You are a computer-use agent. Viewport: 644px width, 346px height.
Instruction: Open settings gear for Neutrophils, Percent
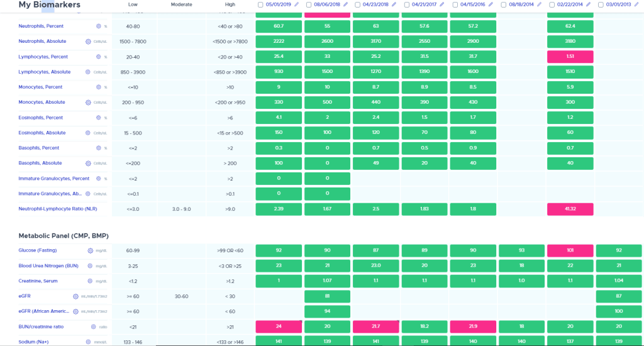pos(97,26)
